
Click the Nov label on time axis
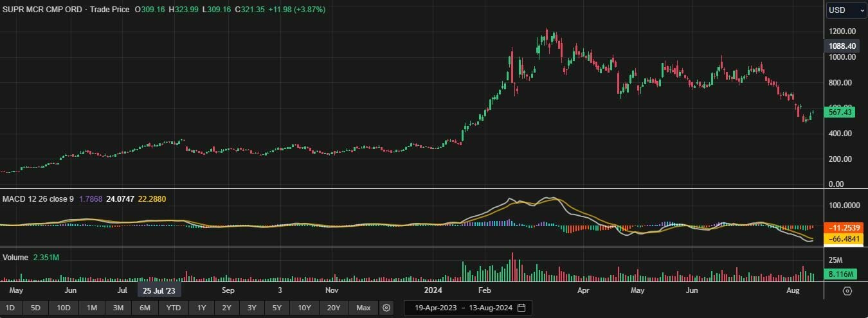(332, 290)
